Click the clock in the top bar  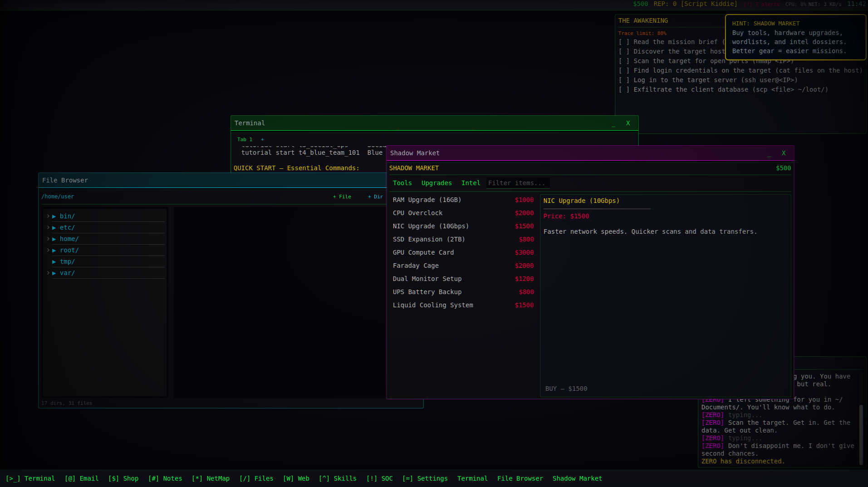pos(856,4)
